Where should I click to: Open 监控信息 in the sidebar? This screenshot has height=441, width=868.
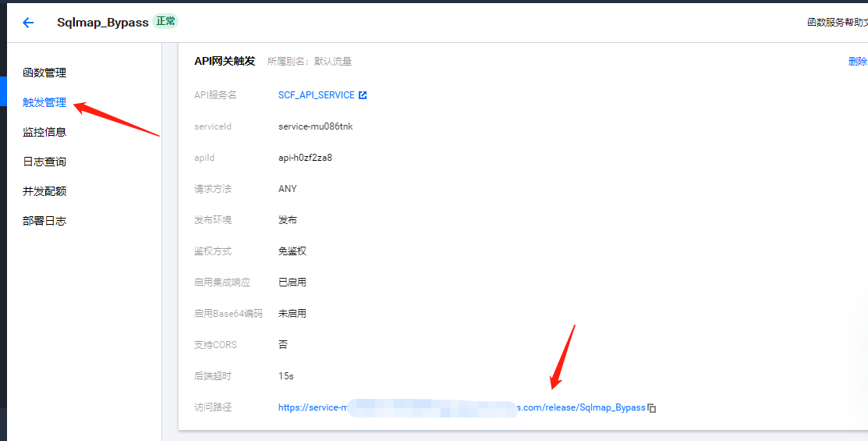point(44,132)
